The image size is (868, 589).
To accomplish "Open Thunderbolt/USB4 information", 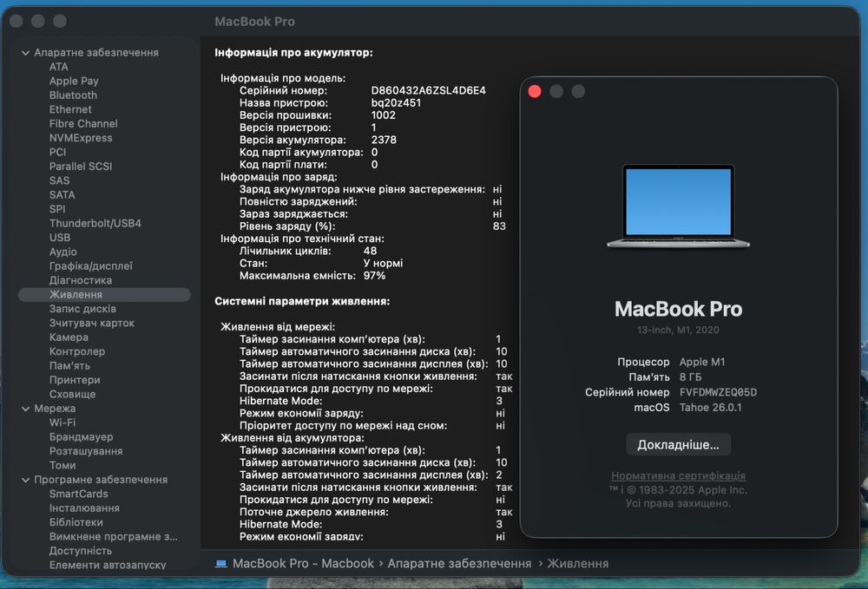I will click(x=95, y=224).
